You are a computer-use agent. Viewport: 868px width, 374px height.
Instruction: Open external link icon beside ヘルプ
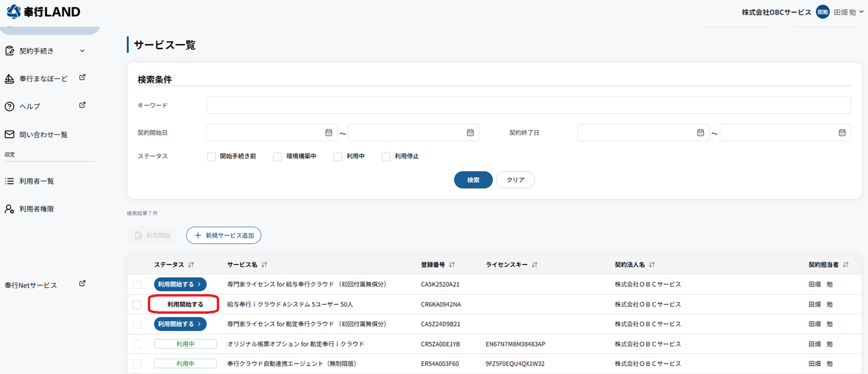82,105
